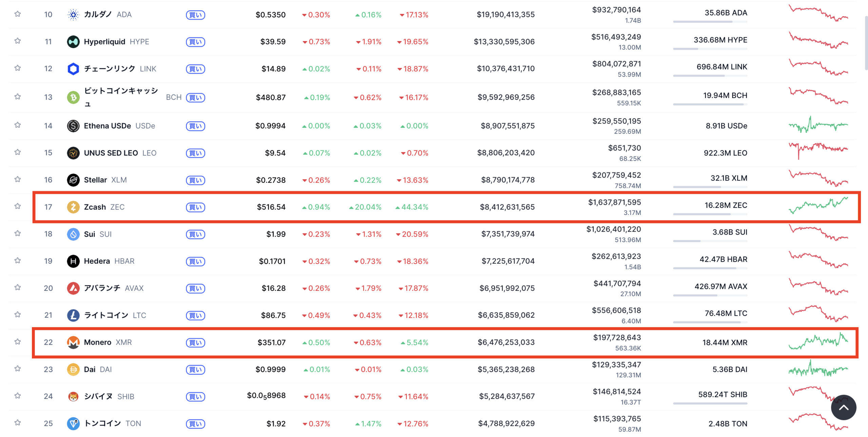Toggle watchlist star for Monero
The width and height of the screenshot is (868, 437).
[x=18, y=342]
